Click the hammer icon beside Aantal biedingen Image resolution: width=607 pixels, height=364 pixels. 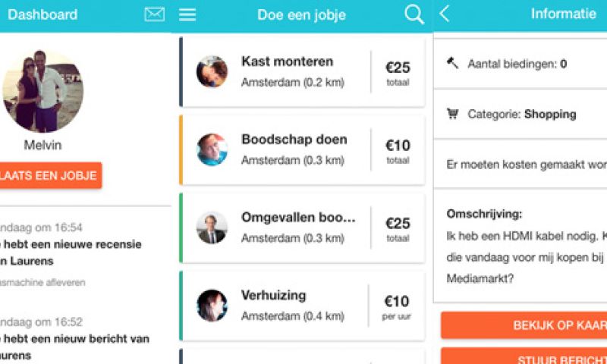[453, 64]
